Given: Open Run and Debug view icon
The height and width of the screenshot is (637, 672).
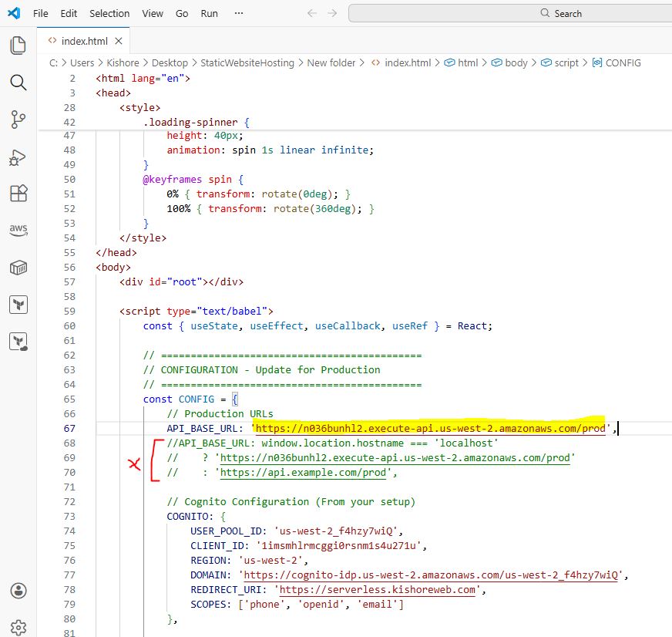Looking at the screenshot, I should (18, 157).
